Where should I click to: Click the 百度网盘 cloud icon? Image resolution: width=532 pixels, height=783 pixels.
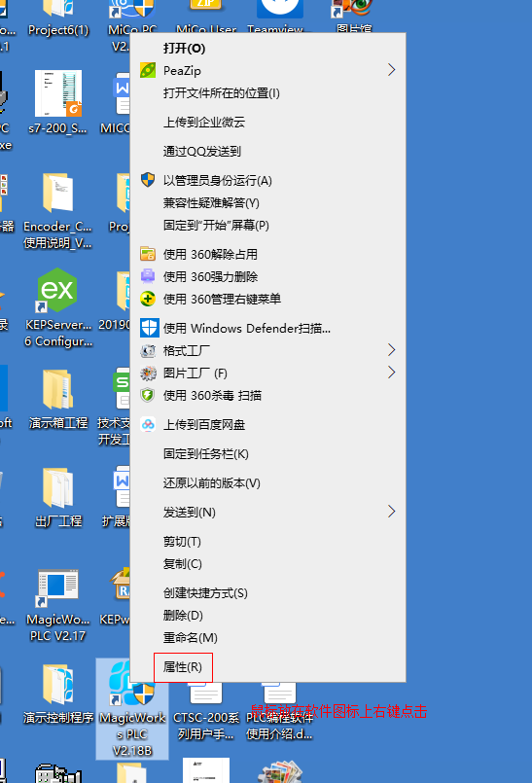(148, 424)
